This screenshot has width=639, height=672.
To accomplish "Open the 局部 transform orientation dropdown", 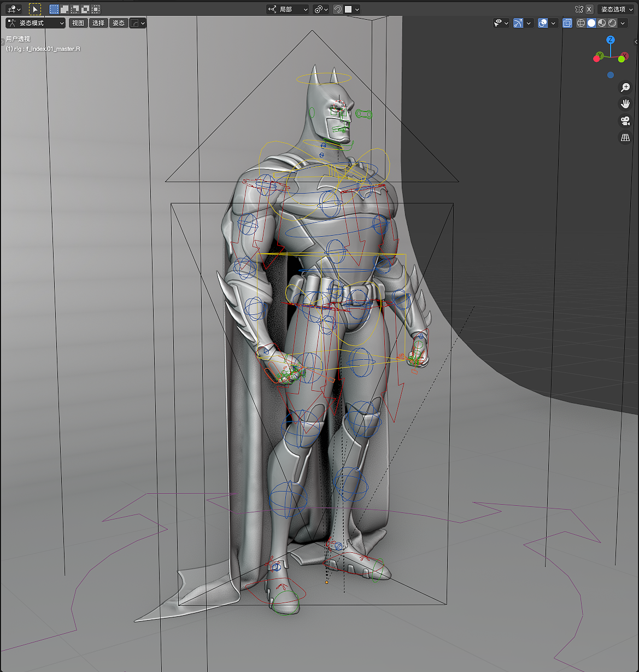I will (288, 9).
